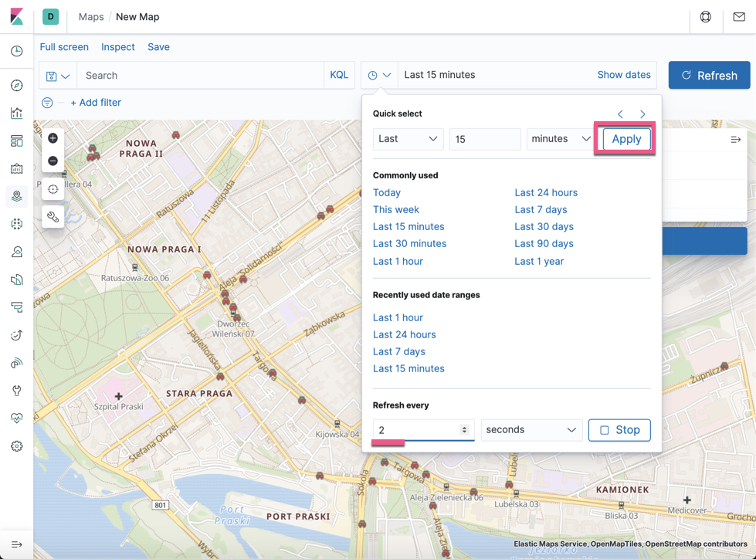Stop the auto refresh
The image size is (756, 559).
[619, 430]
